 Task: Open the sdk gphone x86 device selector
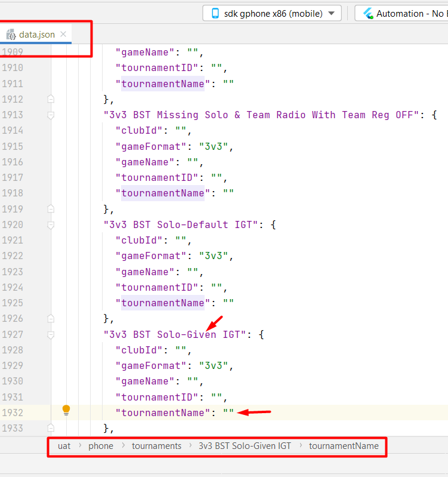(x=272, y=13)
